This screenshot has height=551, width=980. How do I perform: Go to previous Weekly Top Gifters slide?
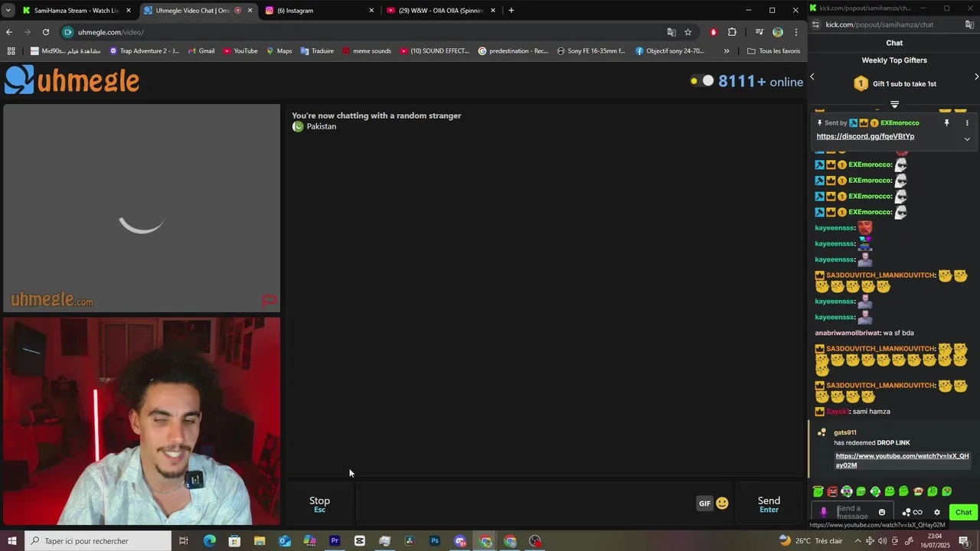[x=812, y=77]
